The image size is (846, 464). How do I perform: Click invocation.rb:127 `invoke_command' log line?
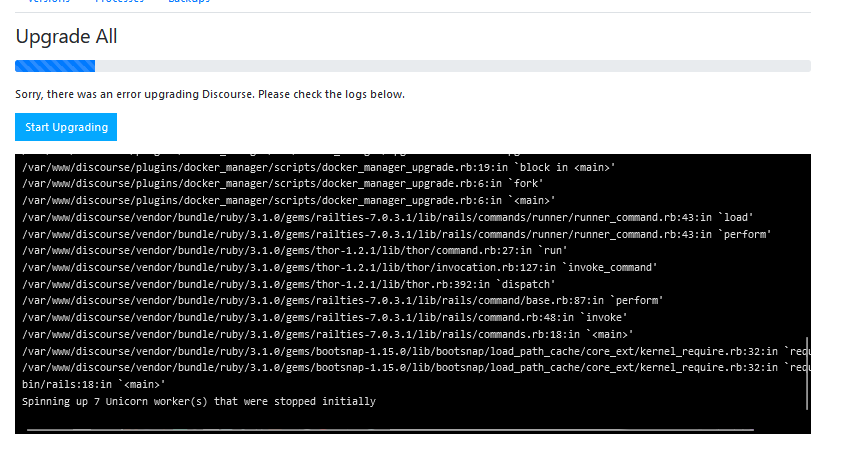339,267
